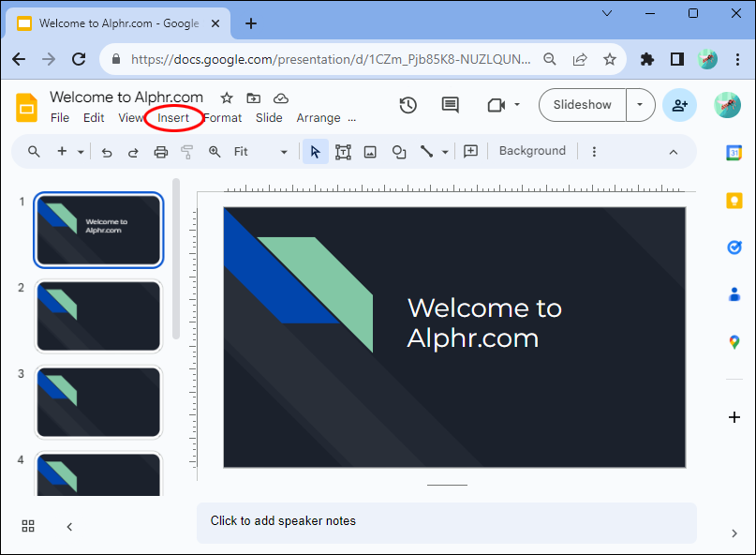The image size is (756, 555).
Task: Click the insert image icon
Action: (370, 152)
